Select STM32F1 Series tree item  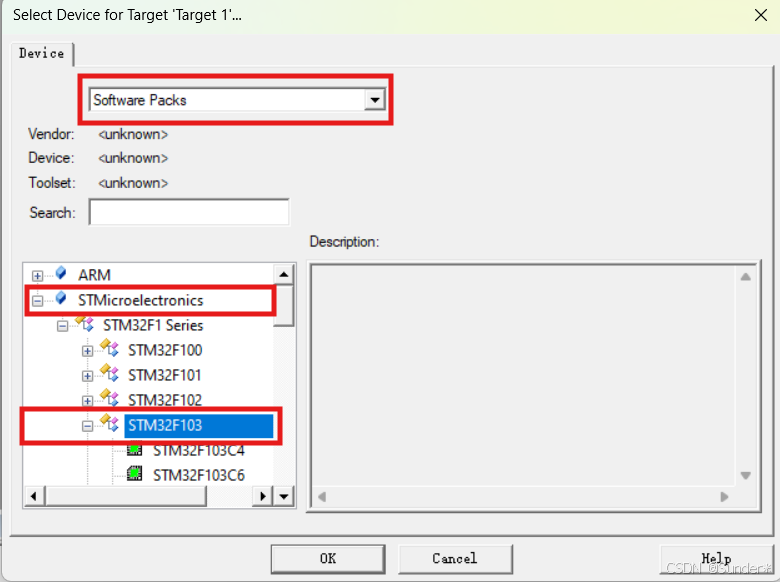(153, 325)
